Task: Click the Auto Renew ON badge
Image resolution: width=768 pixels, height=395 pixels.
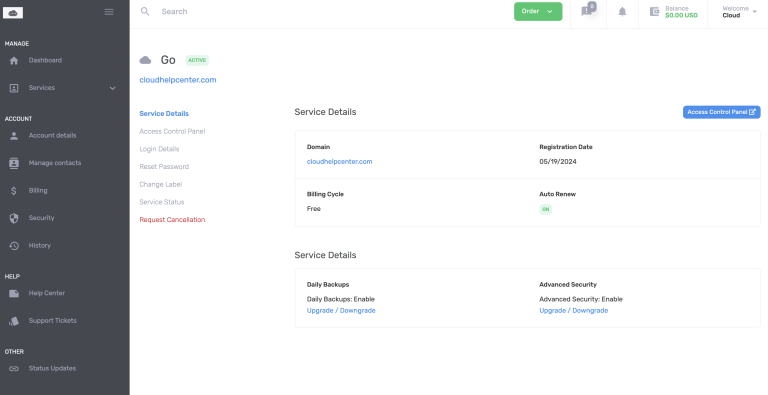Action: click(x=546, y=209)
